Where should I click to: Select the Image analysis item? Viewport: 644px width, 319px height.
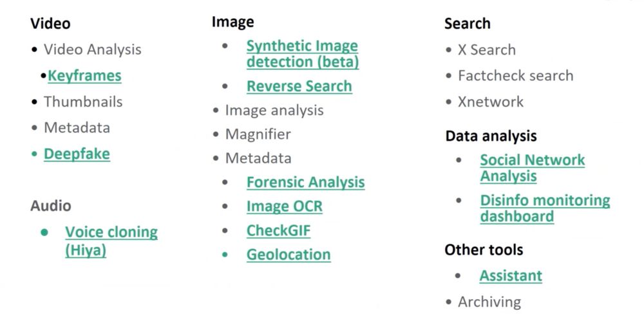[x=274, y=110]
